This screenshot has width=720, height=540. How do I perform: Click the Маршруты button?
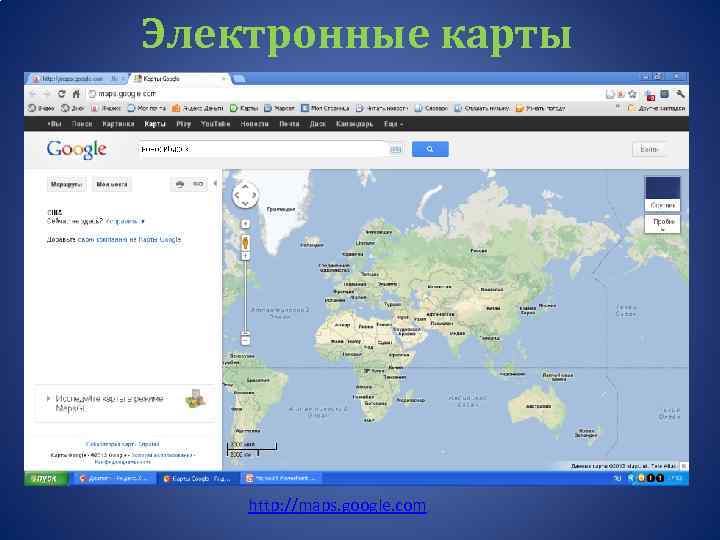pyautogui.click(x=67, y=184)
